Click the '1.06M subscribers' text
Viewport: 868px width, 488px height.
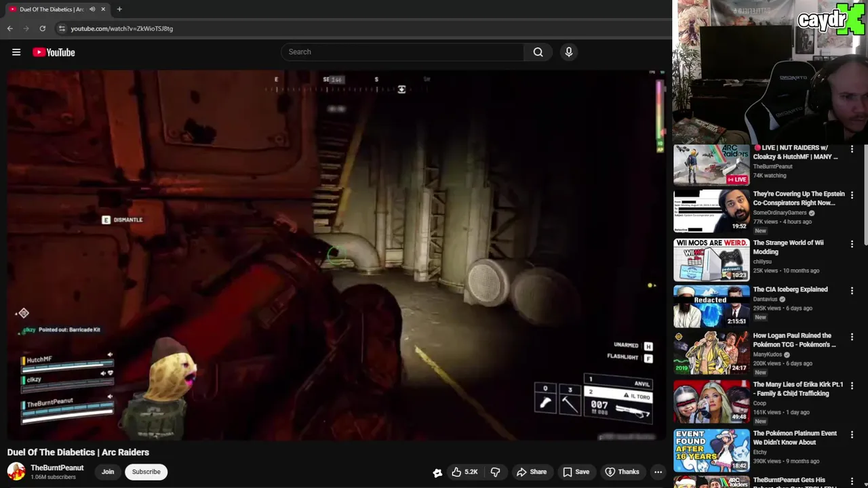(53, 477)
